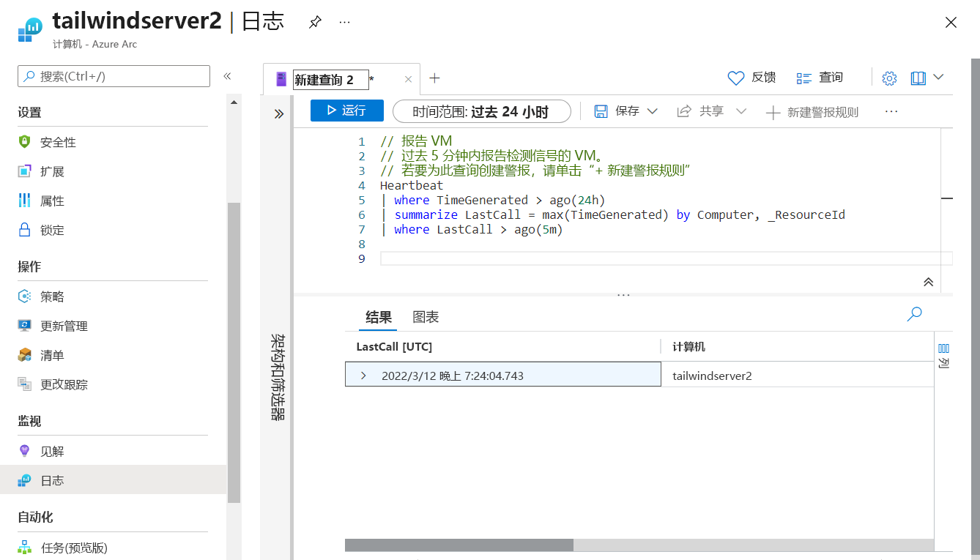
Task: Click the search box 搜索(Ctrl+/)
Action: click(114, 76)
